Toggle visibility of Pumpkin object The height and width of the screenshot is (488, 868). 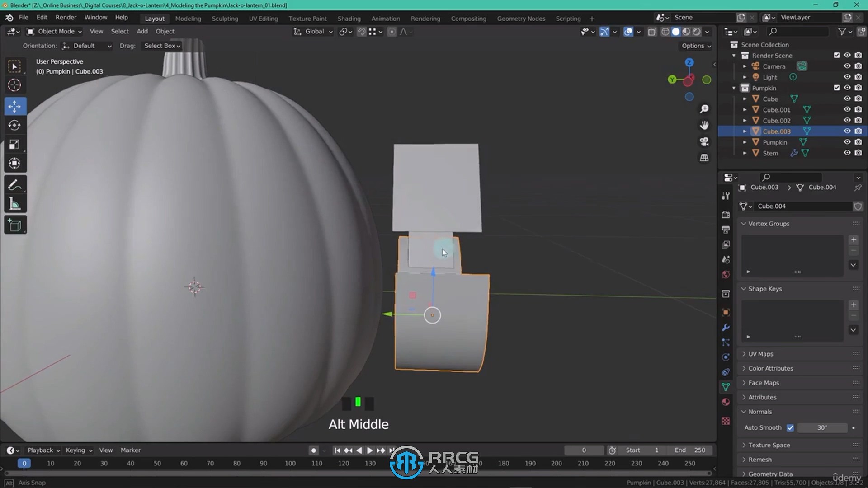(847, 142)
